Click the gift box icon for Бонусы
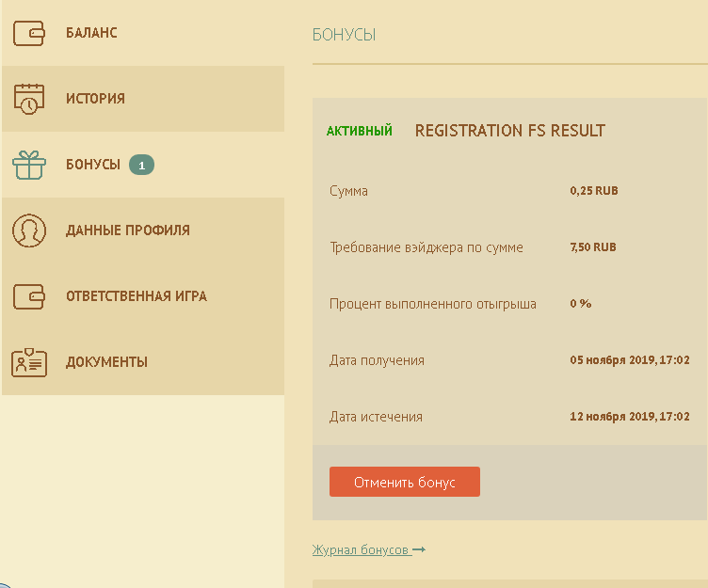The width and height of the screenshot is (708, 588). tap(29, 165)
